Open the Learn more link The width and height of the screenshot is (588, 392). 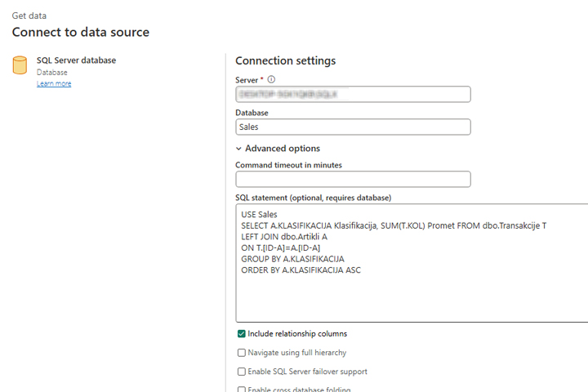point(54,83)
